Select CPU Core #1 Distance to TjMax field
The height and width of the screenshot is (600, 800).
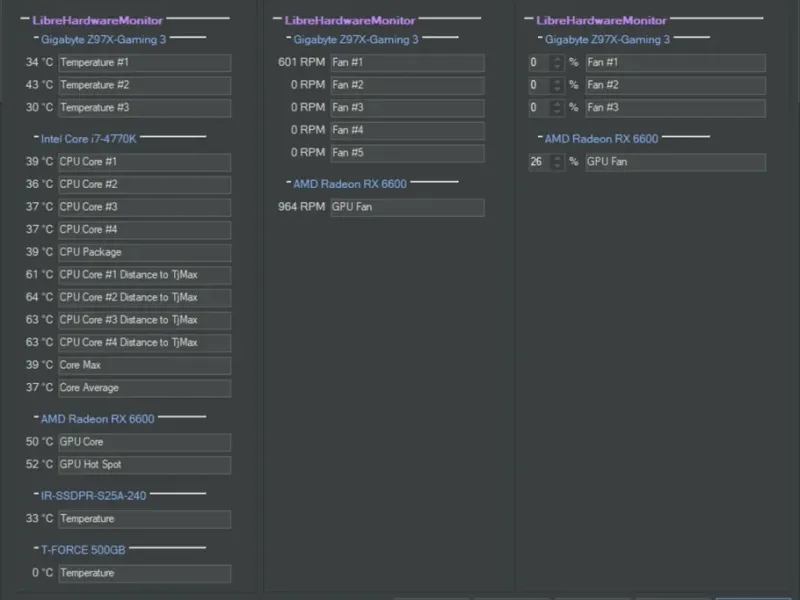coord(144,274)
